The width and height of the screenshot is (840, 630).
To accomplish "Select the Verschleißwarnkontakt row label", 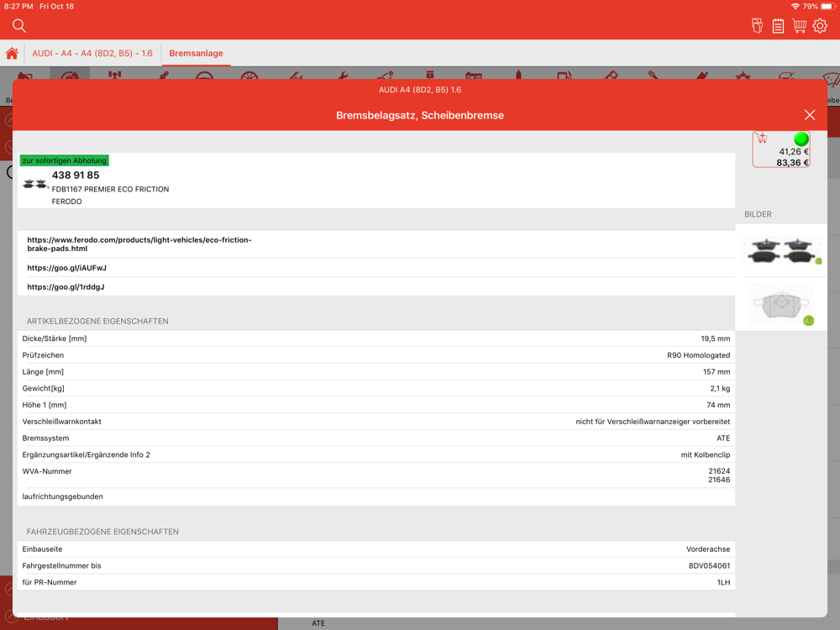I will click(61, 422).
